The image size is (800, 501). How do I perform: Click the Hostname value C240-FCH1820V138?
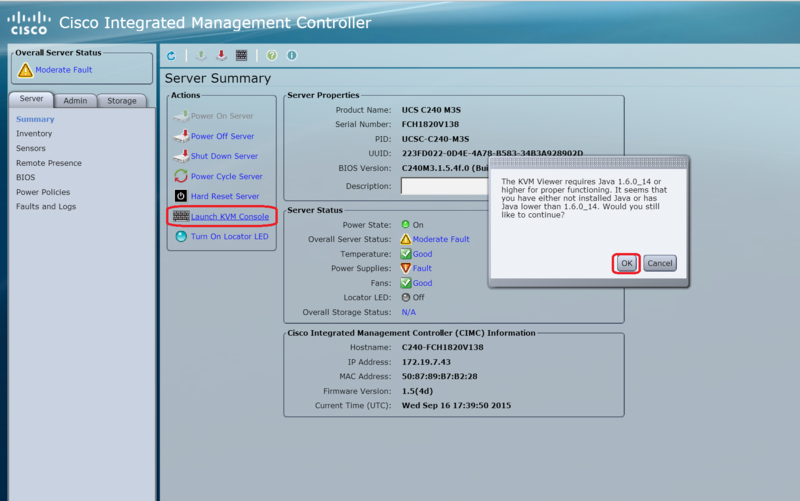[x=442, y=347]
